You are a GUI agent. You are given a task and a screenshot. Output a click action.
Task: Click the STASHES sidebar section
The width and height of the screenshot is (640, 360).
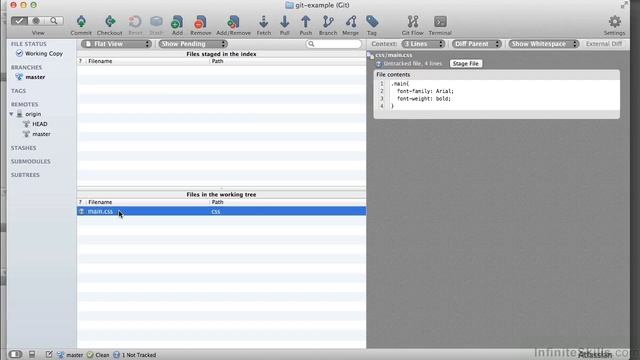(x=24, y=148)
